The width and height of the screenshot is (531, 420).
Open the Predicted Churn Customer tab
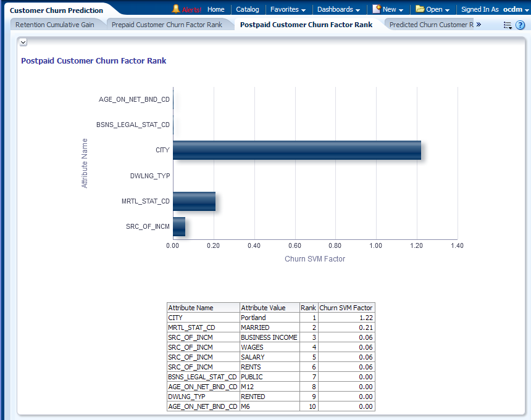pos(431,25)
